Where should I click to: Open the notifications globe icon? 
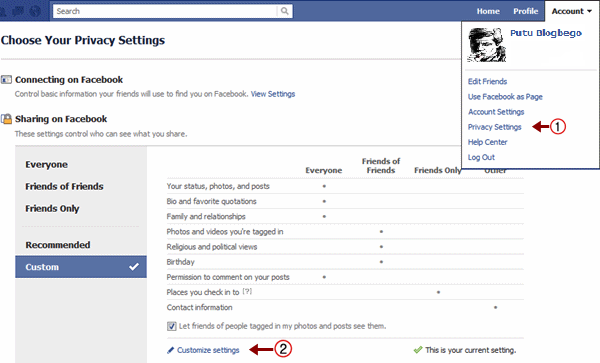tap(35, 11)
